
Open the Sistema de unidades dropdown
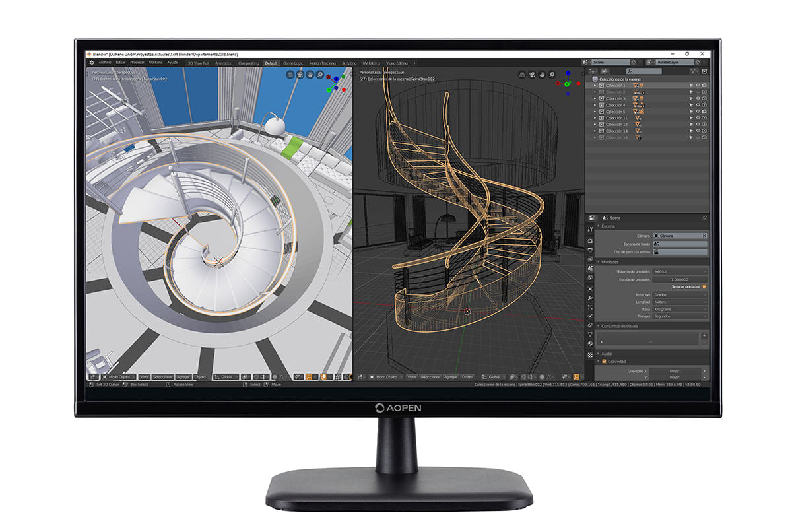(x=680, y=271)
